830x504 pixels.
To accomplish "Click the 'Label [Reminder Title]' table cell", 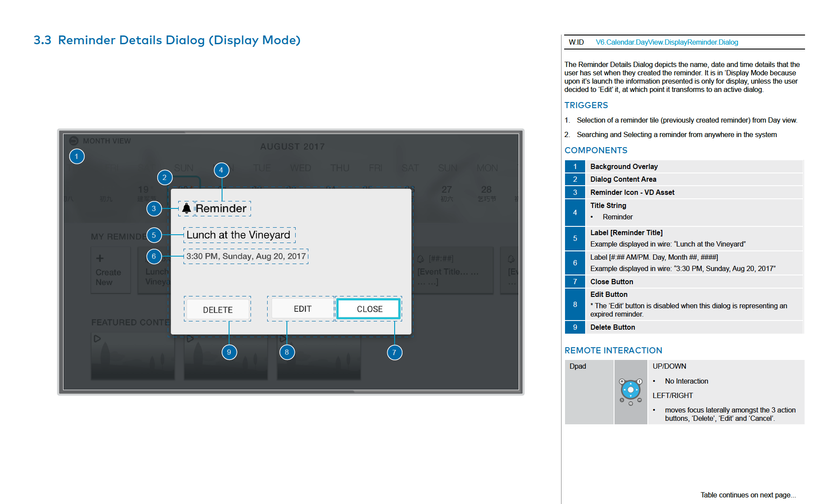I will 694,238.
